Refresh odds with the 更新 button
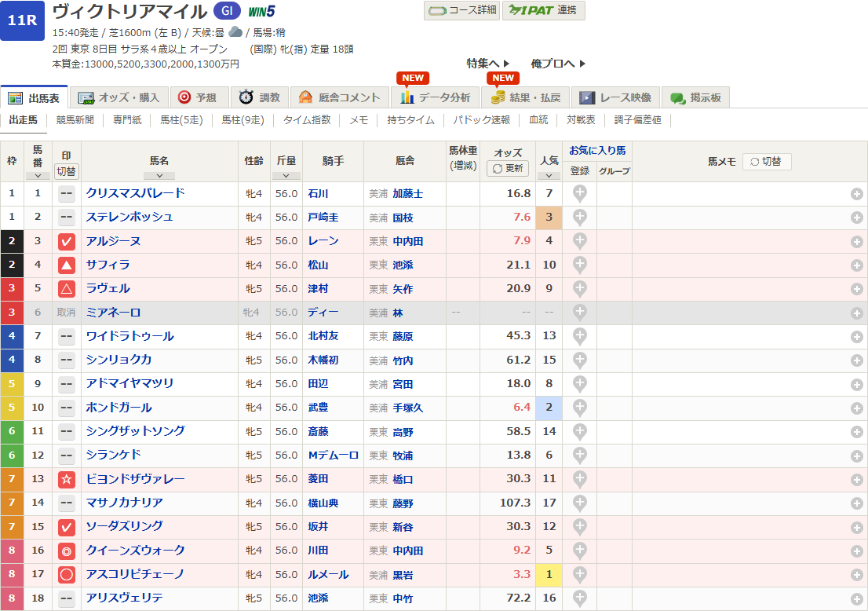Image resolution: width=868 pixels, height=611 pixels. tap(508, 168)
